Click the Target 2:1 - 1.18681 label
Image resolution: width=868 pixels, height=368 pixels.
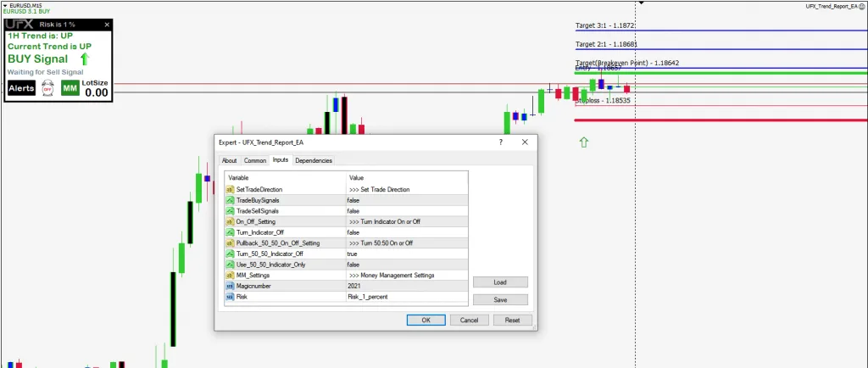[x=607, y=44]
